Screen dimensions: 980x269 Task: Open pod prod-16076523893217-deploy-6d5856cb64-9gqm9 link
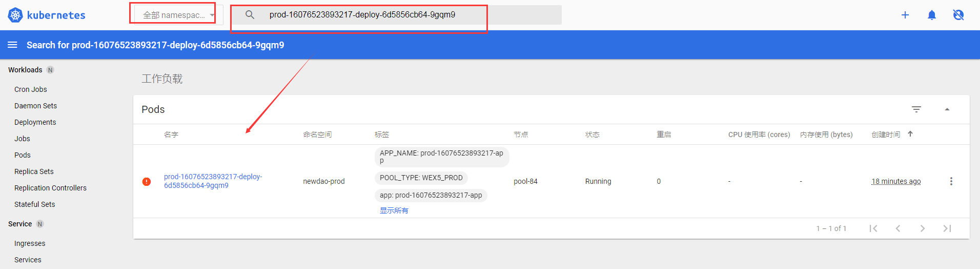[x=213, y=181]
